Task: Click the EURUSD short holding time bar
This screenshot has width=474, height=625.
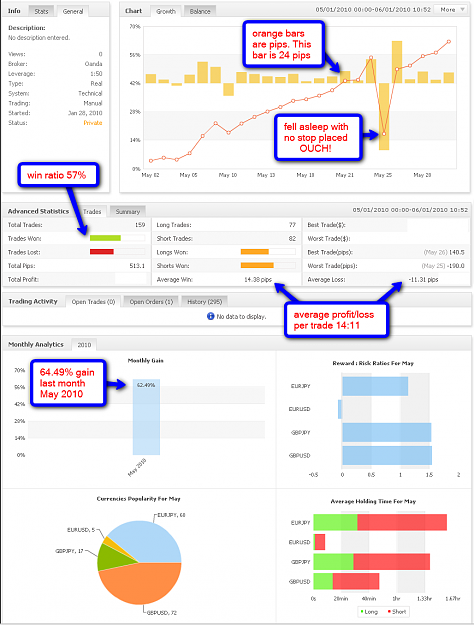Action: tap(320, 542)
